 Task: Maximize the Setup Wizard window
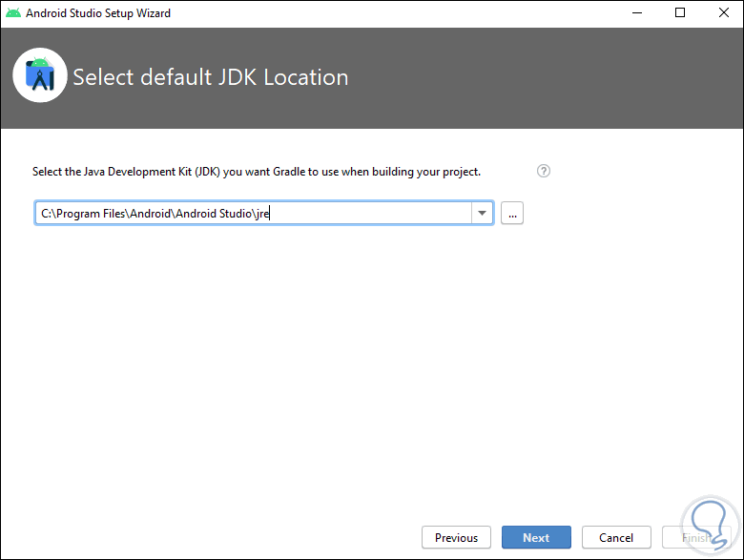[680, 13]
